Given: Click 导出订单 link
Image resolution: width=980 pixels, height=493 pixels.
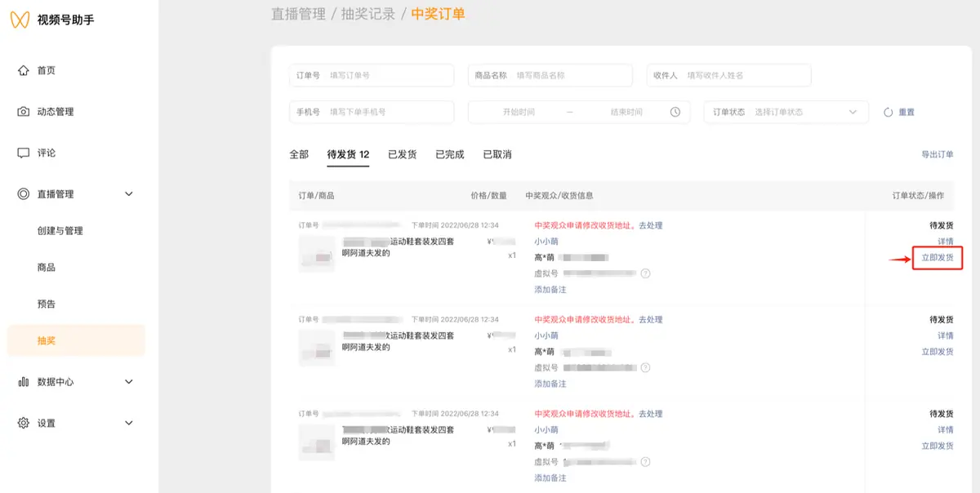Looking at the screenshot, I should coord(937,154).
